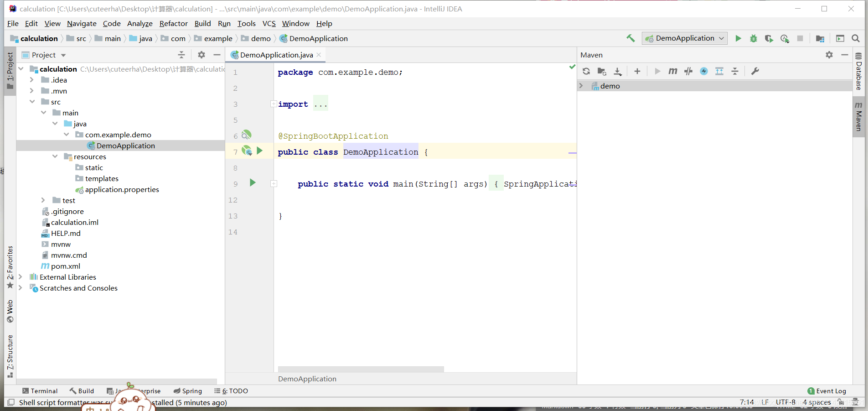Click the Stop process square icon
This screenshot has width=868, height=411.
pyautogui.click(x=800, y=38)
